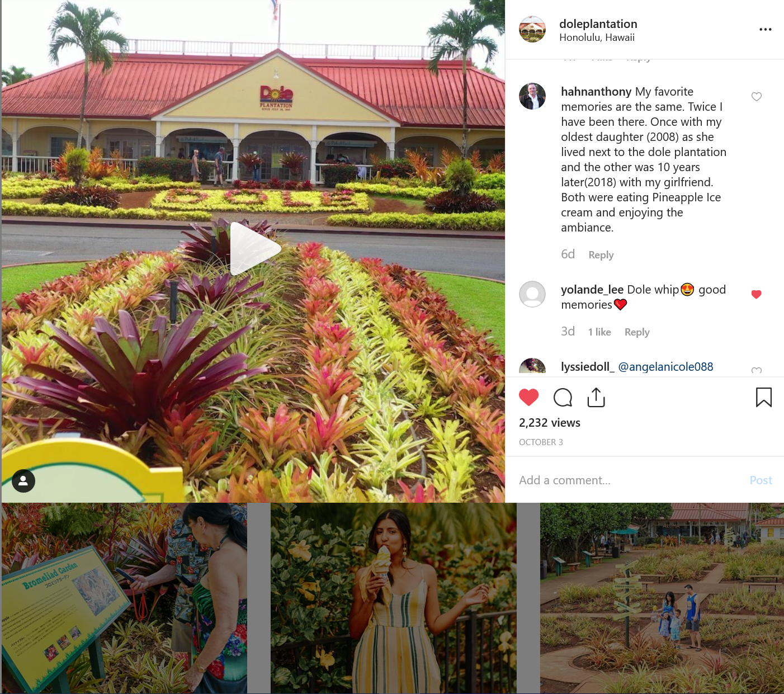Show tagged people icon on video
This screenshot has height=694, width=784.
(x=23, y=481)
